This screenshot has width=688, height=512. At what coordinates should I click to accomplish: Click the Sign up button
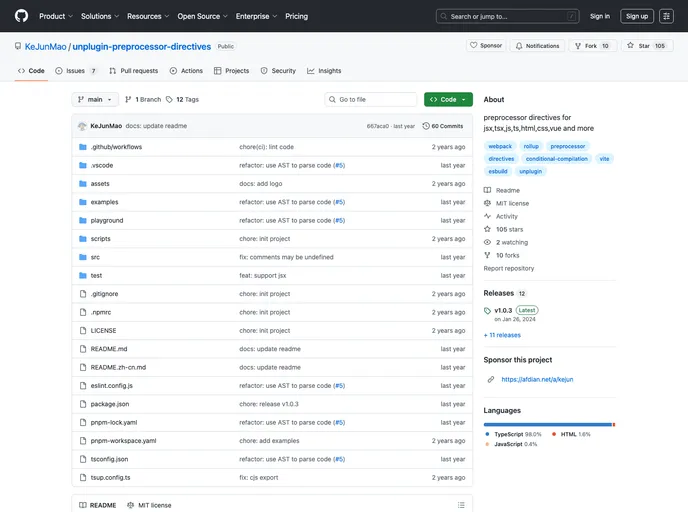click(x=637, y=16)
